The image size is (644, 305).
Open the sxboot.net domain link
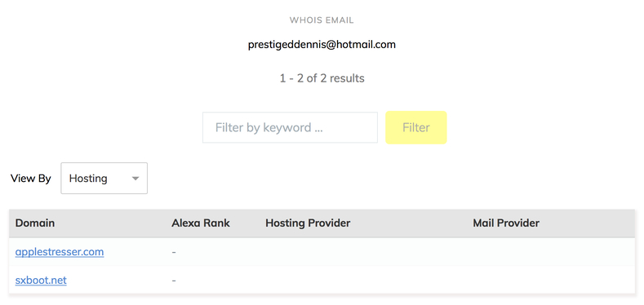41,281
